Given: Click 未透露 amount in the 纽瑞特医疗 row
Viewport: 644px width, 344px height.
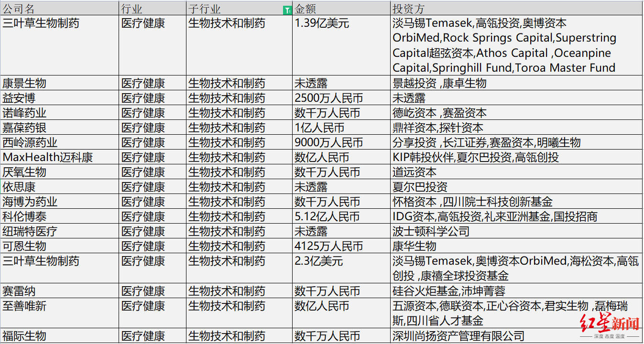Looking at the screenshot, I should 341,231.
